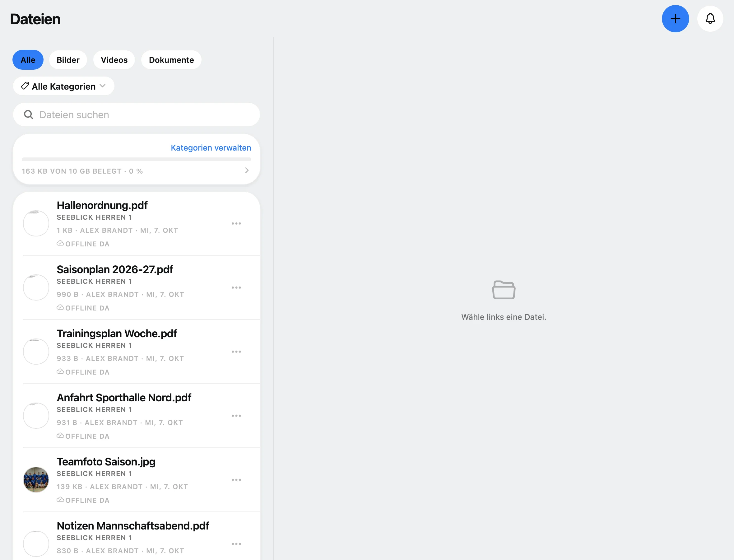
Task: Click offline cloud icon under Teamfoto Saison.jpg
Action: pos(60,499)
